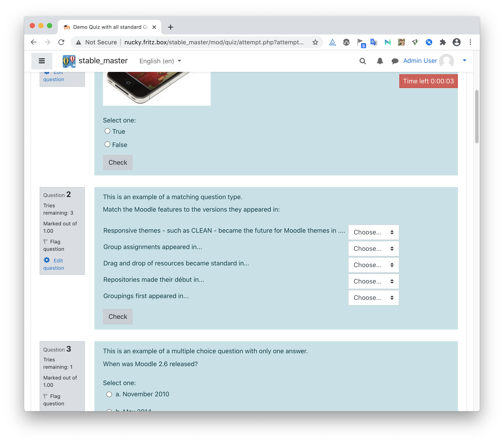
Task: Open the green checkmark extension icon
Action: (x=415, y=42)
